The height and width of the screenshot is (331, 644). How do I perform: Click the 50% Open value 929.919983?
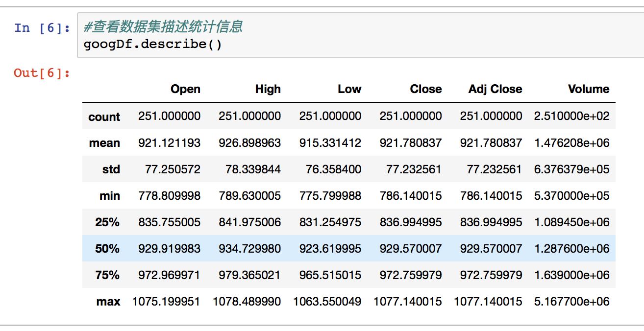[x=169, y=249]
